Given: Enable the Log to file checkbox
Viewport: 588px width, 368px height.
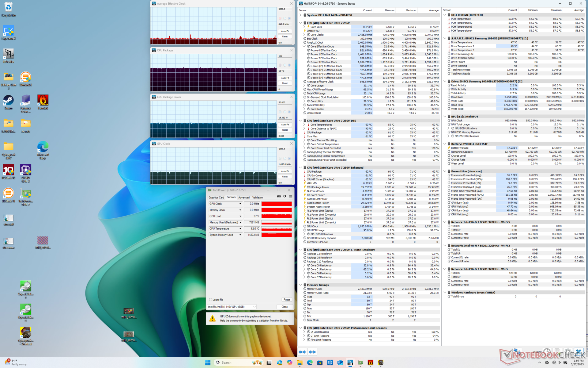Looking at the screenshot, I should (211, 300).
